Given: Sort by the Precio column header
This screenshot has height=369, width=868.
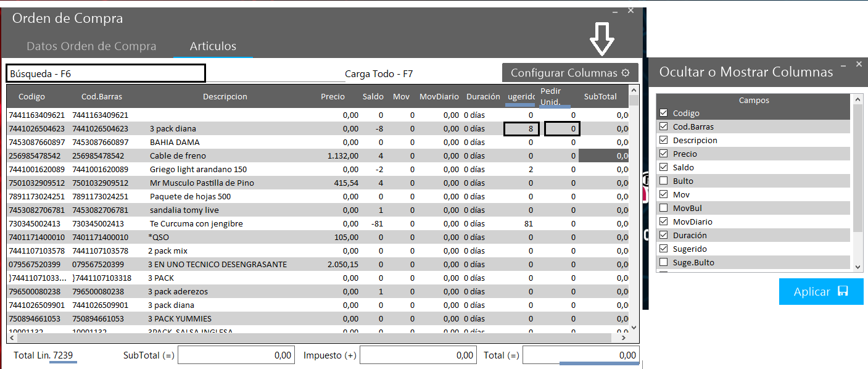Looking at the screenshot, I should [333, 97].
